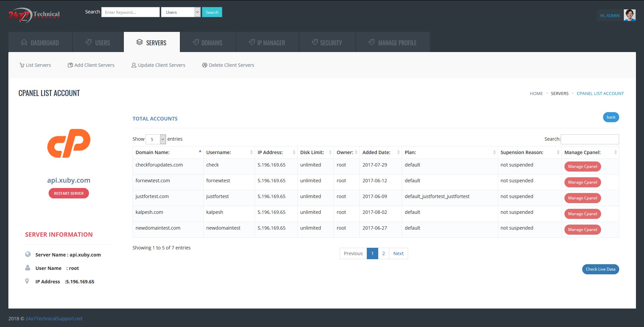The image size is (644, 327).
Task: Focus the table Search input field
Action: click(590, 139)
